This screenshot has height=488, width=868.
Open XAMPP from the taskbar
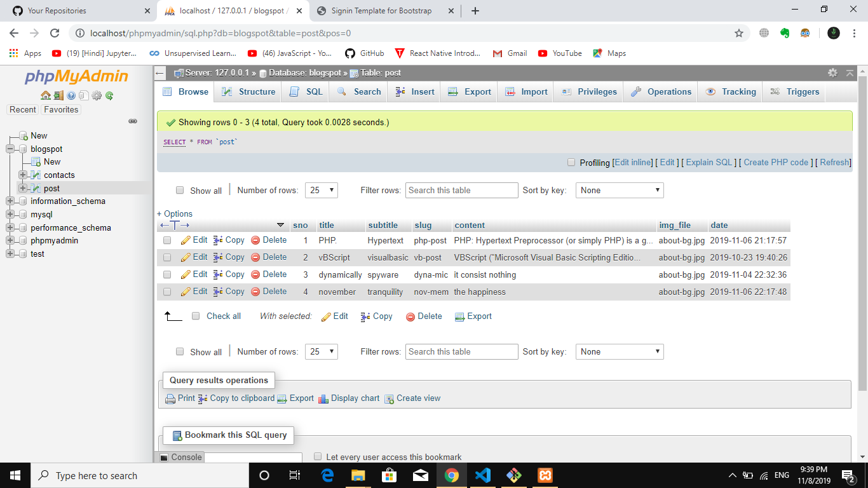click(x=545, y=475)
